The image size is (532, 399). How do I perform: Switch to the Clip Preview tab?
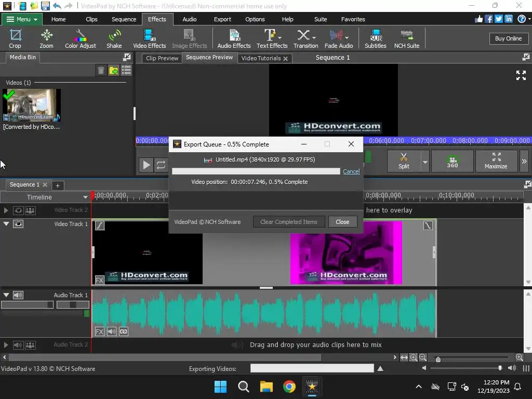pos(162,58)
